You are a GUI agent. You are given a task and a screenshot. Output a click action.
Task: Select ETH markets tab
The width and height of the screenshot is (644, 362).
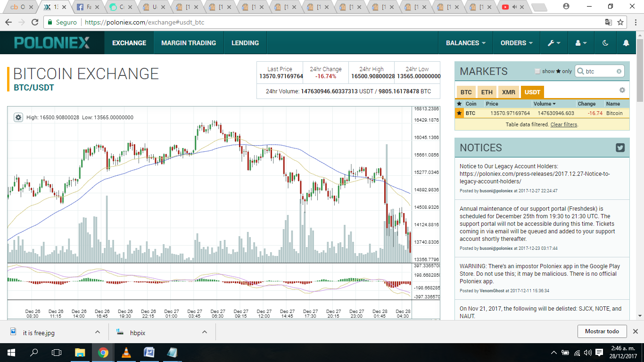click(487, 92)
